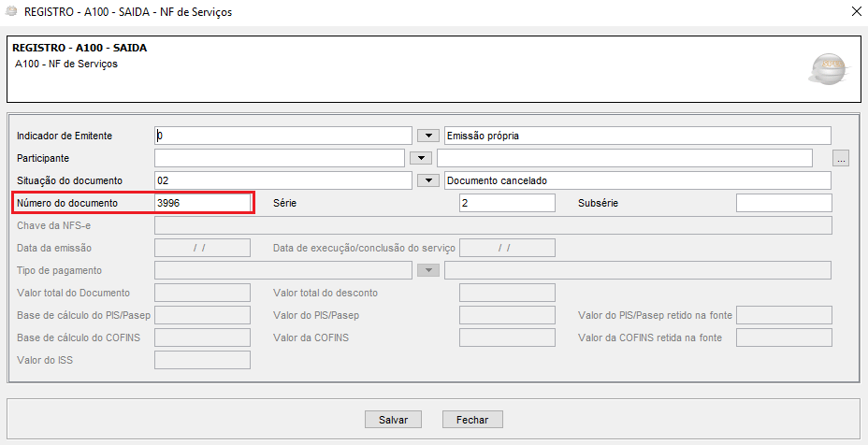Click the 'A100 - NF de Serviços' header text

pyautogui.click(x=65, y=64)
